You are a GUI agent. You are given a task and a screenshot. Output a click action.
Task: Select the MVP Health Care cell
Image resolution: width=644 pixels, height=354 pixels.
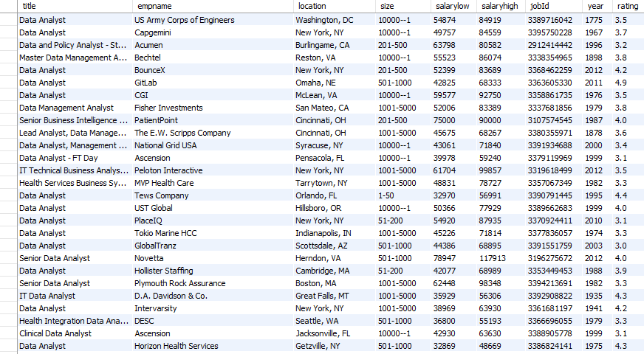pyautogui.click(x=213, y=183)
